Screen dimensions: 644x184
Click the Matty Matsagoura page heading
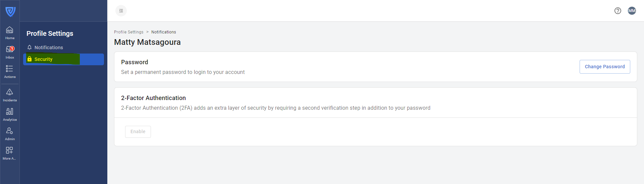pos(147,42)
